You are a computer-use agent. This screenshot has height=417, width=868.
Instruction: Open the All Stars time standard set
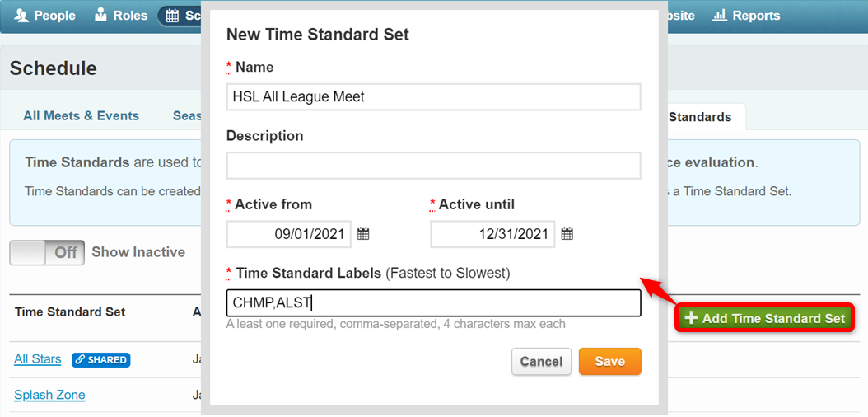tap(38, 359)
